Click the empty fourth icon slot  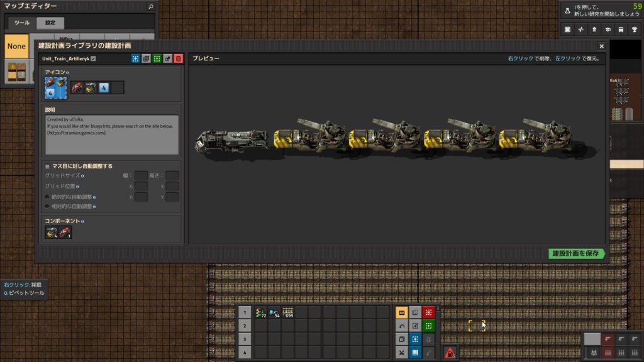coord(118,87)
